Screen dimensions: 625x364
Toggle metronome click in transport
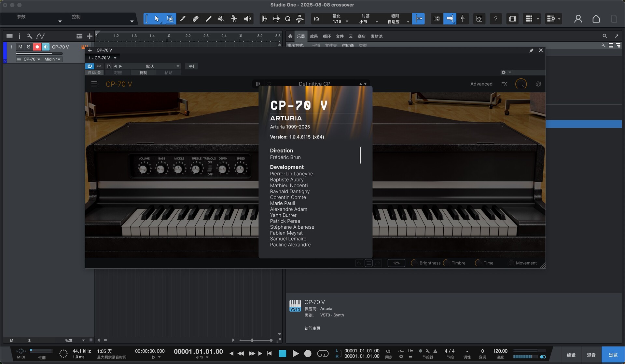435,351
